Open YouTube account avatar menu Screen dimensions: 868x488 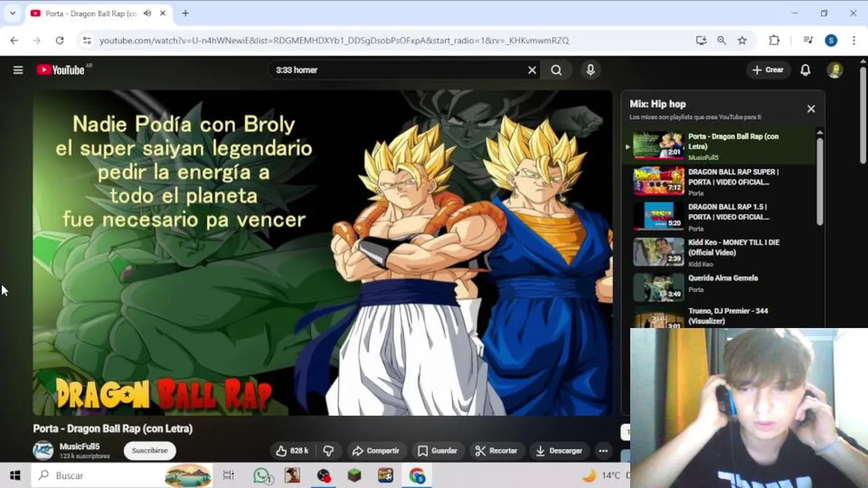tap(835, 70)
